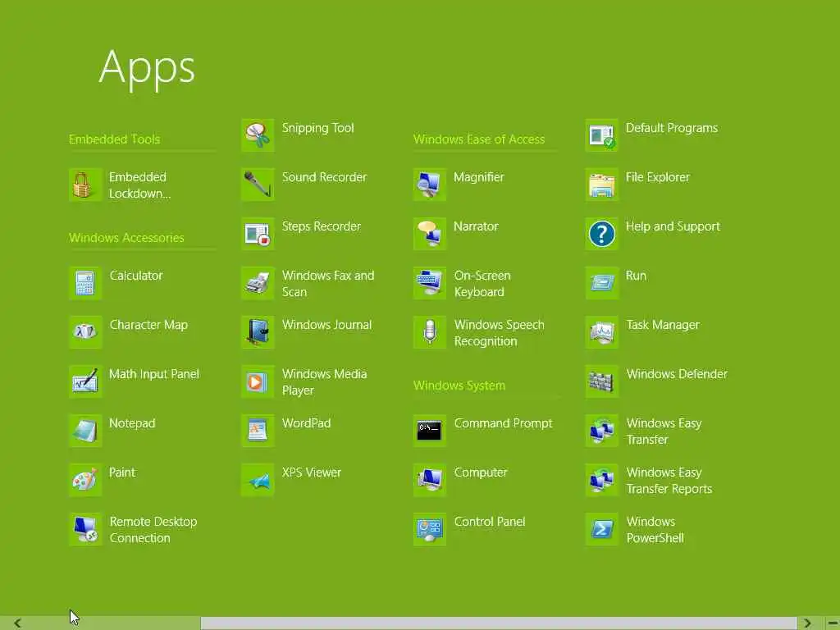Launch WordPad icon
Image resolution: width=840 pixels, height=630 pixels.
tap(258, 431)
